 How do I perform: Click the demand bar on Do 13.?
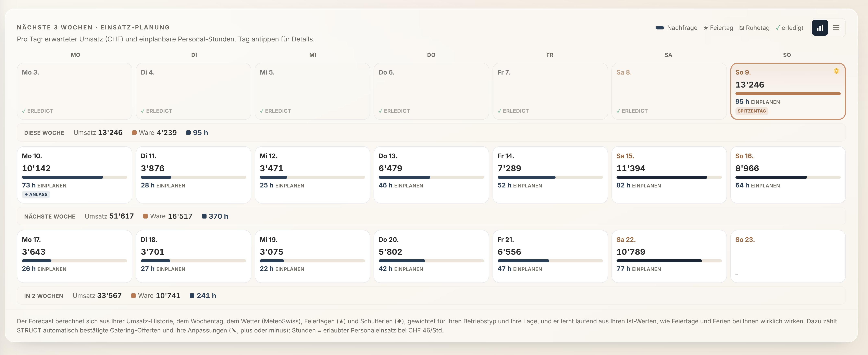(x=431, y=177)
